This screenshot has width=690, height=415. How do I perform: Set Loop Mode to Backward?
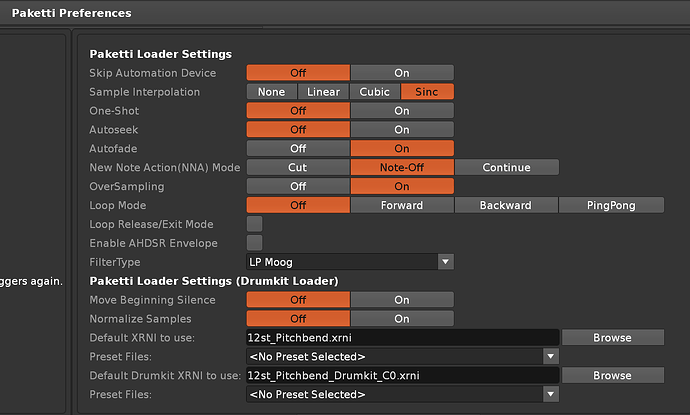pos(506,205)
